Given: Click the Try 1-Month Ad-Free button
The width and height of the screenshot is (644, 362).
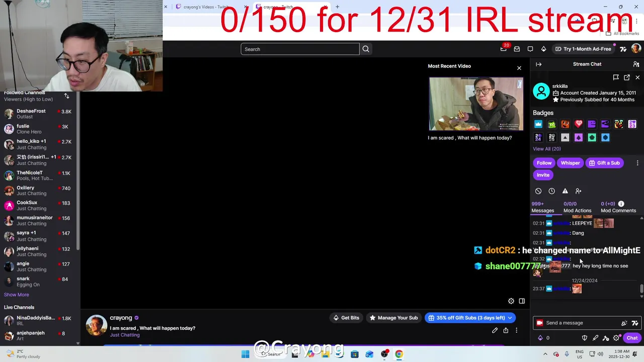Looking at the screenshot, I should [x=584, y=49].
